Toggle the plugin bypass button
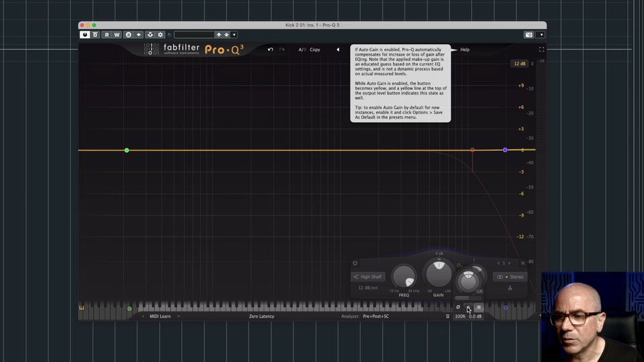This screenshot has width=644, height=362. (95, 35)
